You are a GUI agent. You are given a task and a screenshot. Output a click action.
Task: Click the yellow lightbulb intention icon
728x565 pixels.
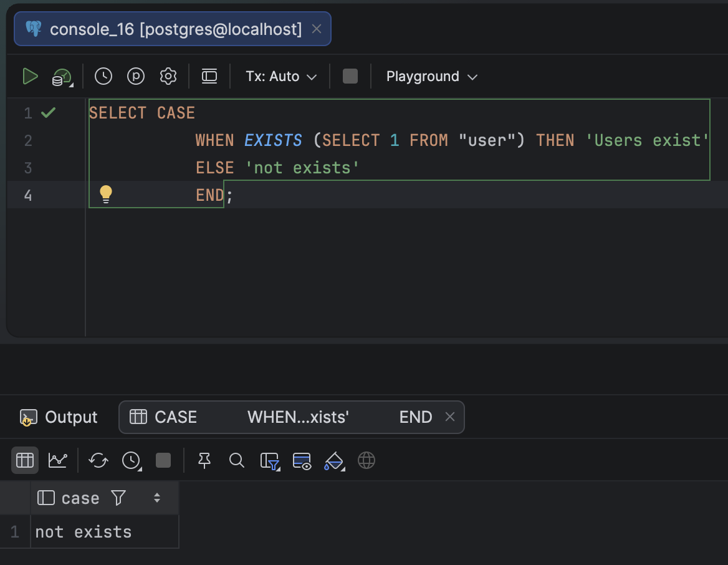(106, 194)
